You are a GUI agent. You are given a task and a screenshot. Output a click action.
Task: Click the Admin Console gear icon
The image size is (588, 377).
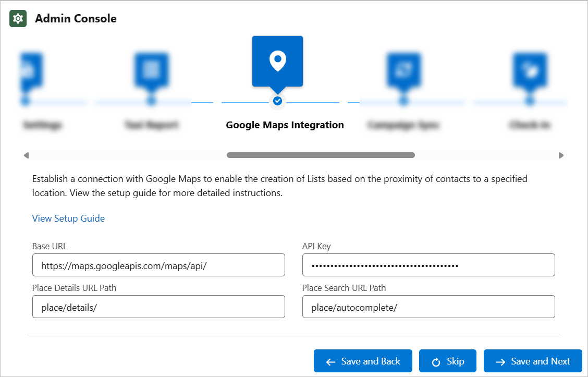18,19
